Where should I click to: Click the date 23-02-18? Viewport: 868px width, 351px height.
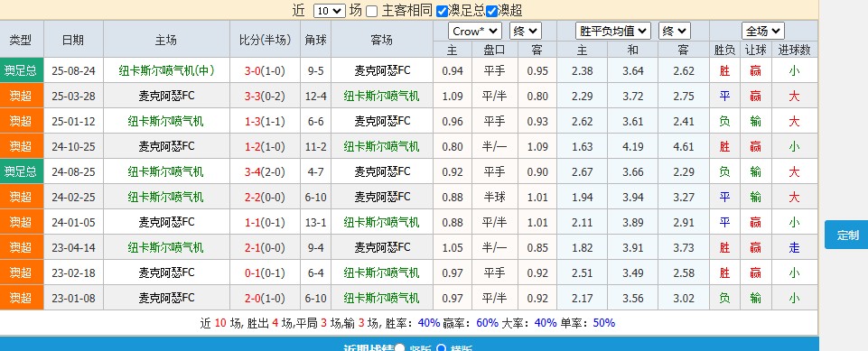[x=73, y=272]
